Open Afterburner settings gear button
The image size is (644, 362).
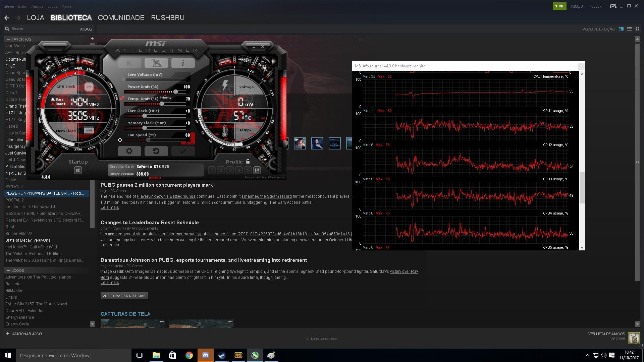[129, 151]
